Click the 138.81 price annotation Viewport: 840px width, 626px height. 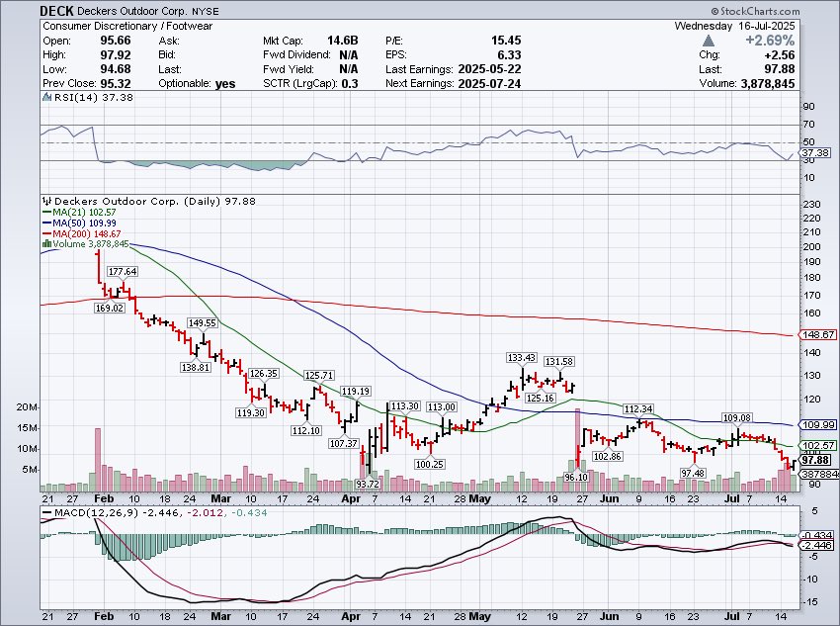[x=196, y=367]
